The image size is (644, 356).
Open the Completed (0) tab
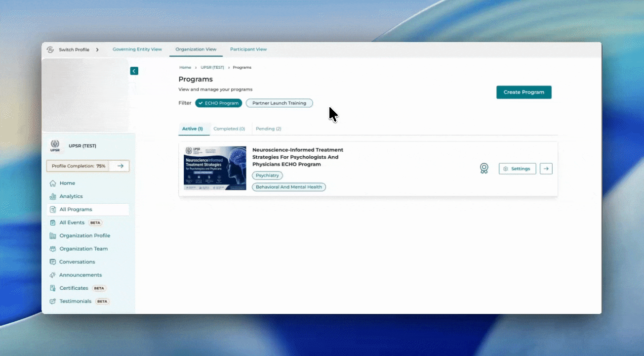pos(229,129)
